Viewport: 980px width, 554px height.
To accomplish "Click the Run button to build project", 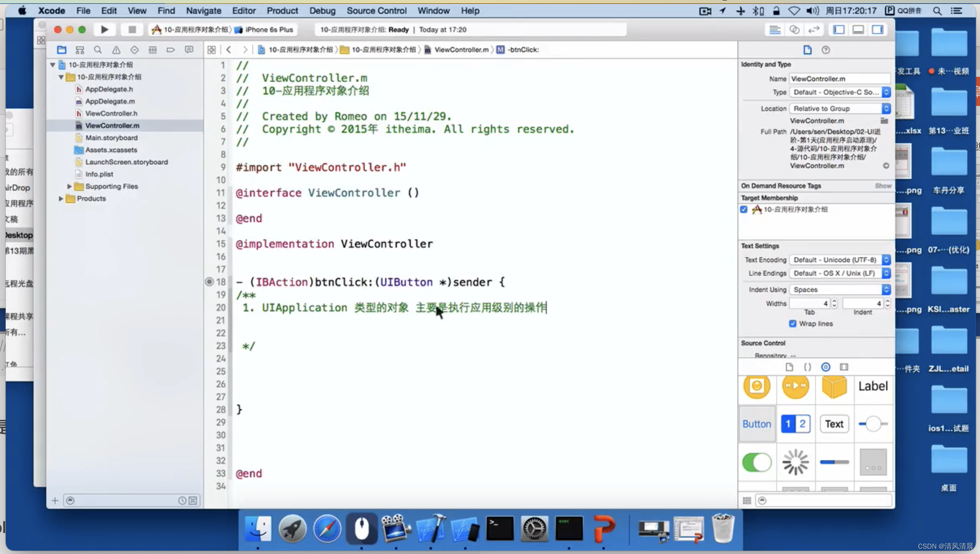I will point(104,29).
